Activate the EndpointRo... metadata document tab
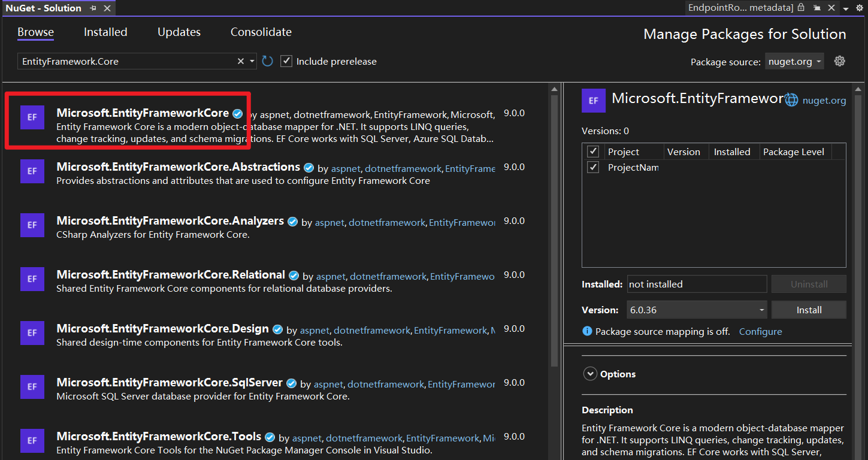The width and height of the screenshot is (868, 460). pos(740,8)
